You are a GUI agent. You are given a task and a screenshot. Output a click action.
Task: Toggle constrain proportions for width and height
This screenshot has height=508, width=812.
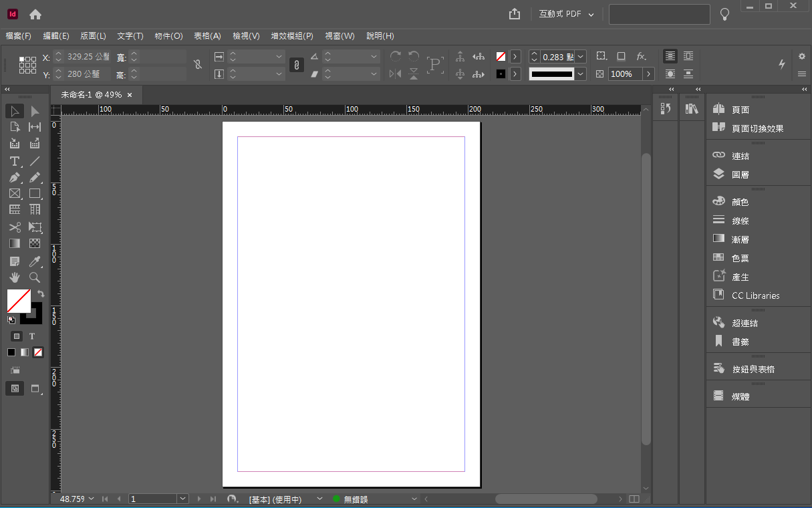click(197, 65)
